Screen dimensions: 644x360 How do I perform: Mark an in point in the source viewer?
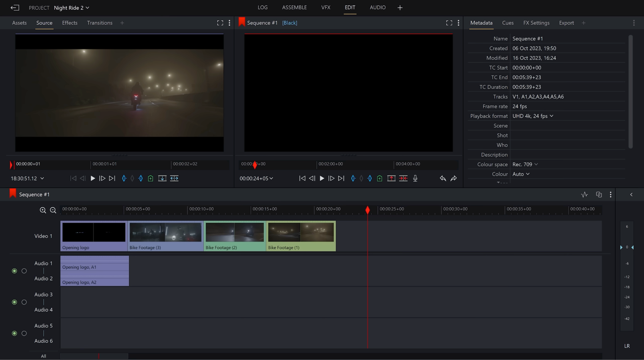[124, 178]
